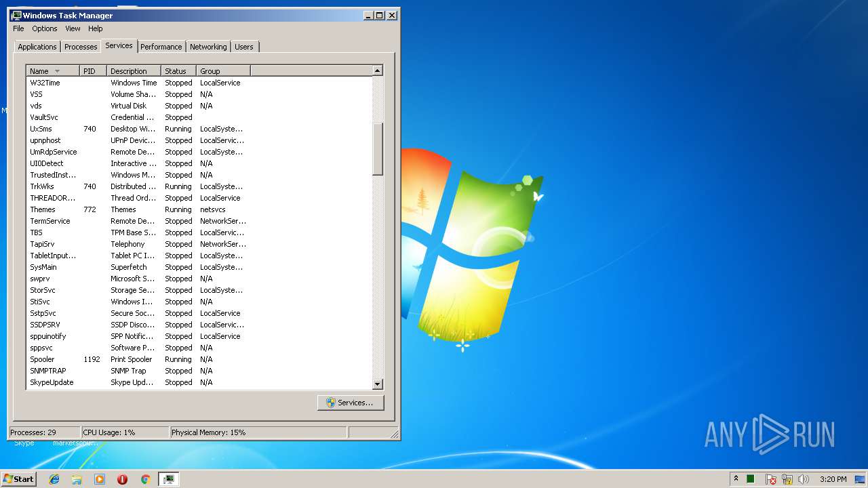Open the network tray icon
The image size is (868, 488).
(x=787, y=479)
